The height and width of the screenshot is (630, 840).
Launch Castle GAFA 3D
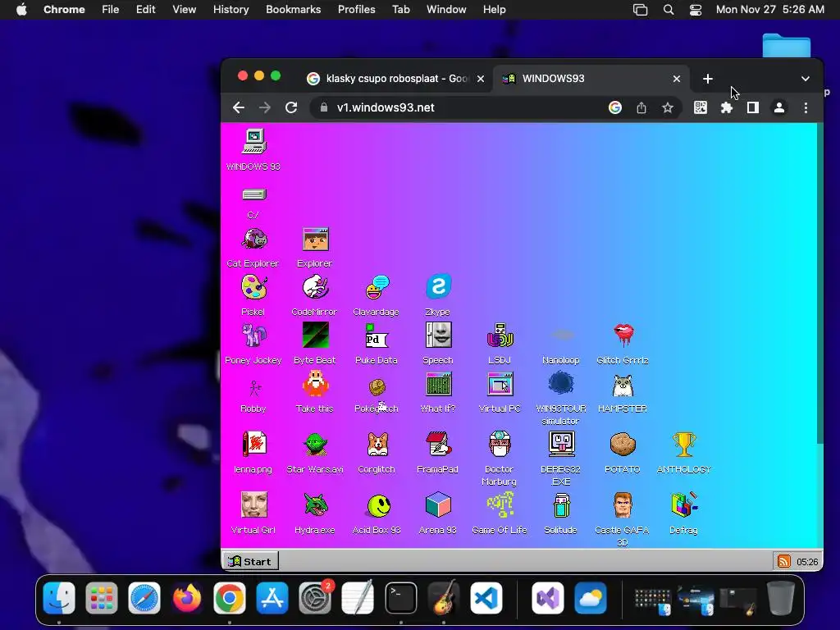point(623,504)
